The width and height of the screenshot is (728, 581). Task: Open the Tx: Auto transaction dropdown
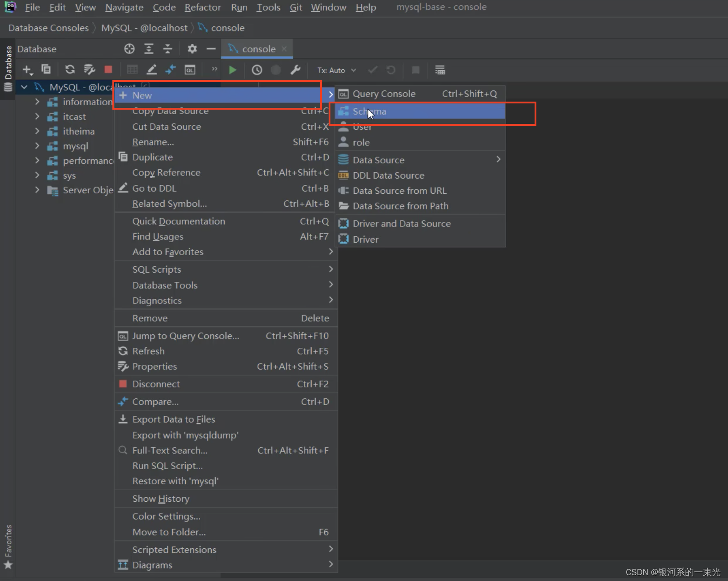click(337, 70)
